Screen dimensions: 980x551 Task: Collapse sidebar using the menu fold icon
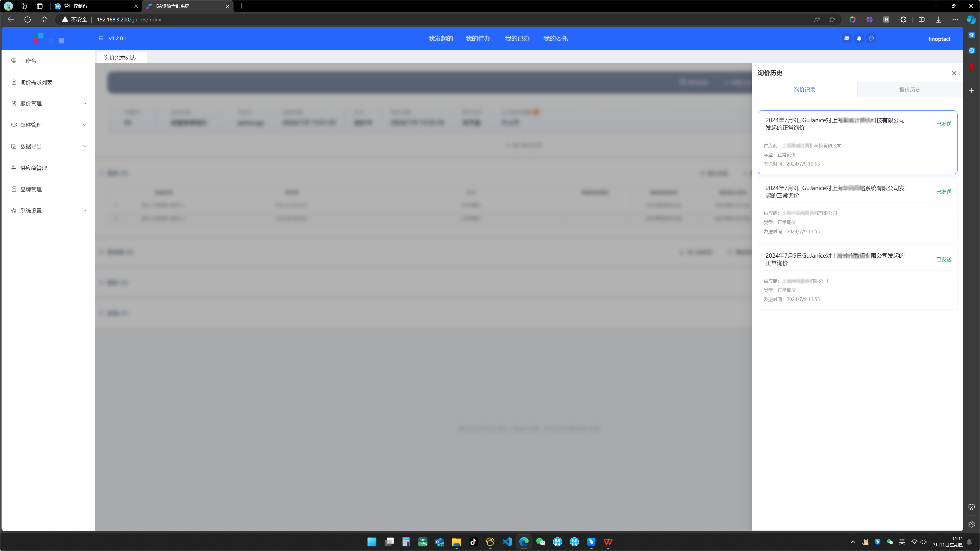[x=101, y=39]
